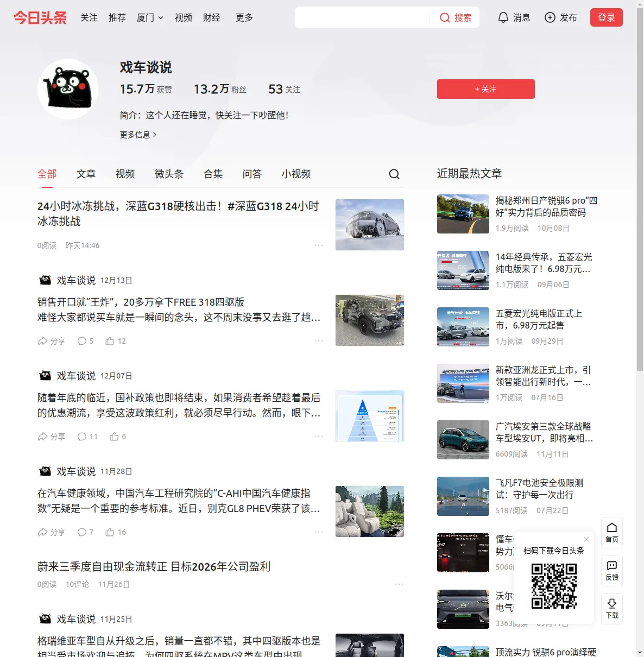This screenshot has width=644, height=657.
Task: Like the FREE 318四驱版 post
Action: 116,341
